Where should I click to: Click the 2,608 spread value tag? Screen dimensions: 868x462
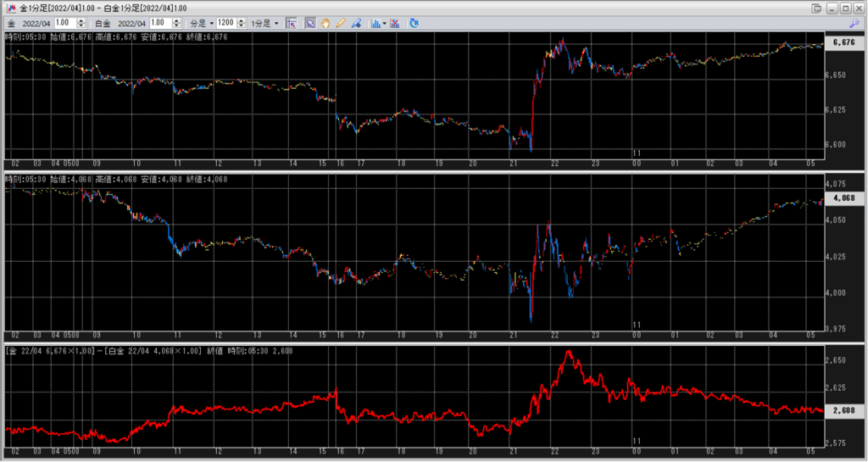[x=843, y=410]
